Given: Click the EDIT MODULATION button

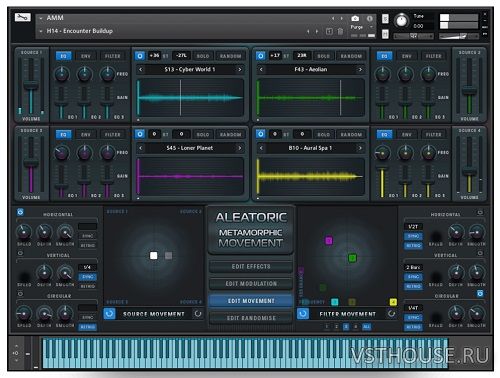Looking at the screenshot, I should 251,284.
